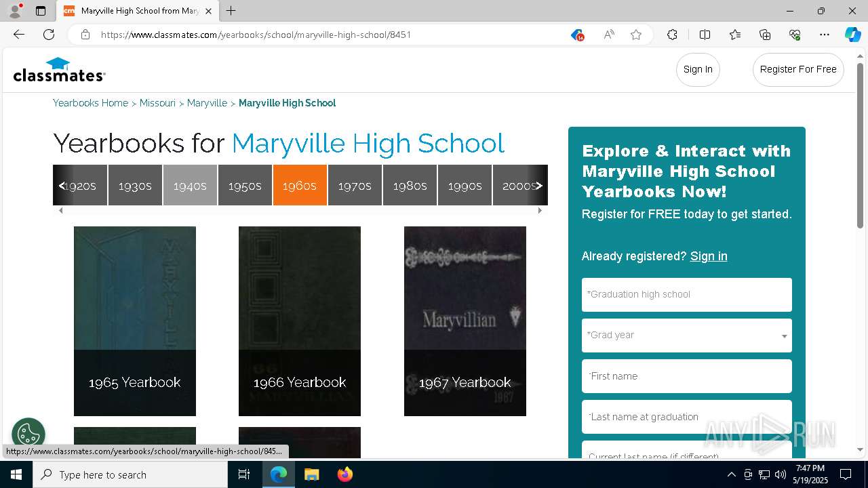The width and height of the screenshot is (868, 488).
Task: Open Windows Start menu
Action: (16, 474)
